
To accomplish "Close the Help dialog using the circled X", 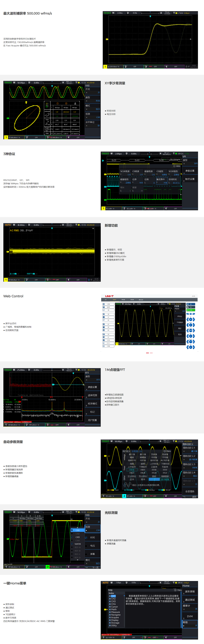I will 175,590.
